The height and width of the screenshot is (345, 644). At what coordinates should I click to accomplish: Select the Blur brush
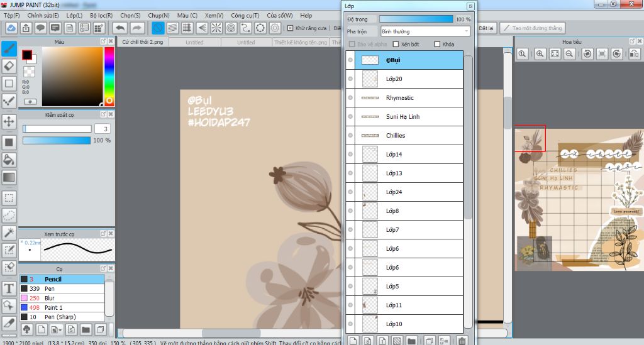(x=62, y=298)
